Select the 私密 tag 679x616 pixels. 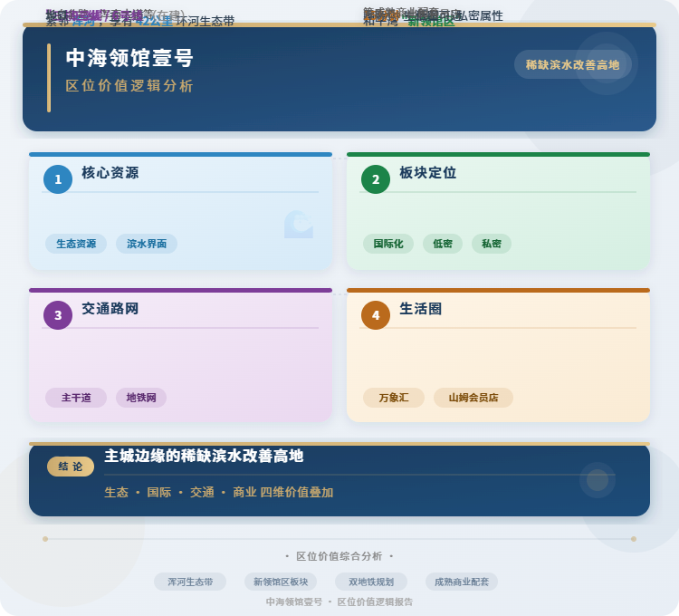click(491, 244)
